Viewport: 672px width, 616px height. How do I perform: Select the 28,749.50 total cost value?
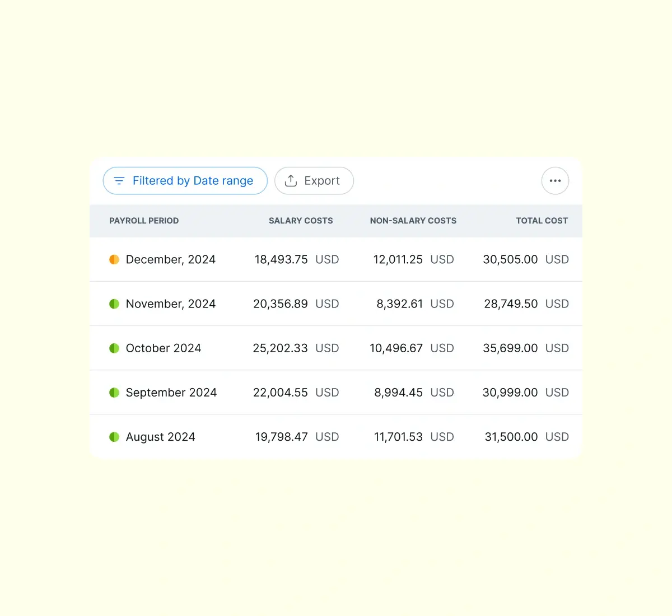click(x=511, y=304)
